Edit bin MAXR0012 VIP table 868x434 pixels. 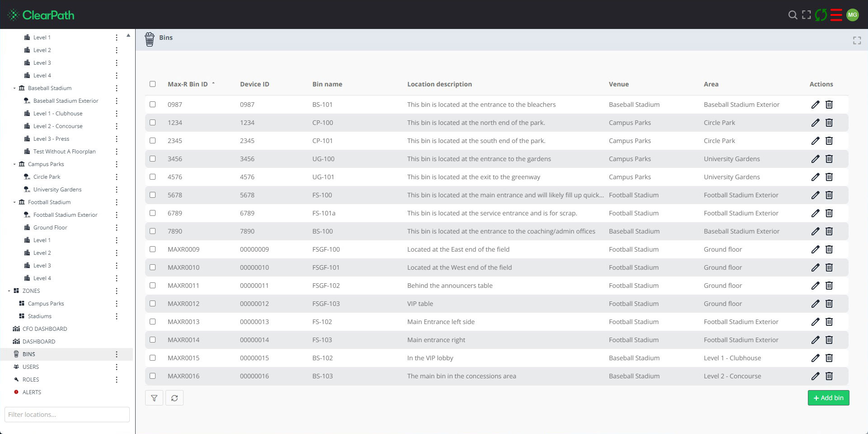click(x=815, y=304)
